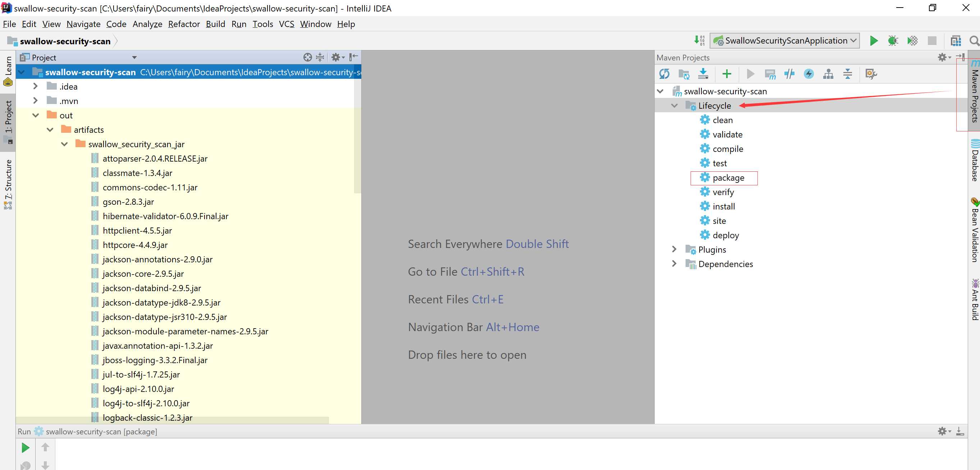
Task: Open the Analyze menu
Action: coord(147,24)
